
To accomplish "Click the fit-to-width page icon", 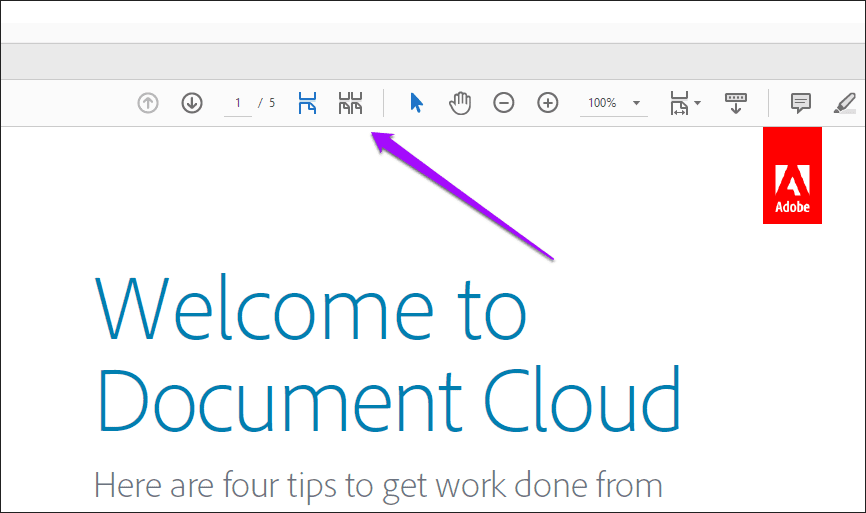I will (679, 103).
